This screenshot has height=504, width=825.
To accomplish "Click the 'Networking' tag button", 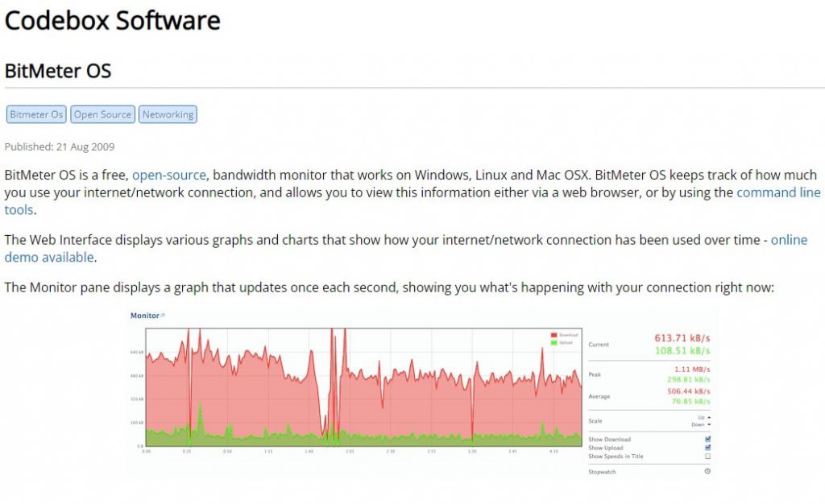I will (167, 114).
